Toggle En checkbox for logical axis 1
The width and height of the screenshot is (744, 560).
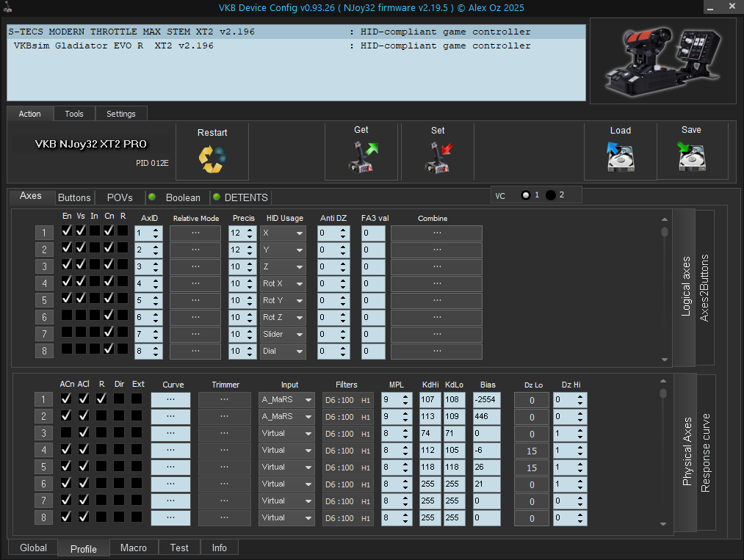pos(67,230)
